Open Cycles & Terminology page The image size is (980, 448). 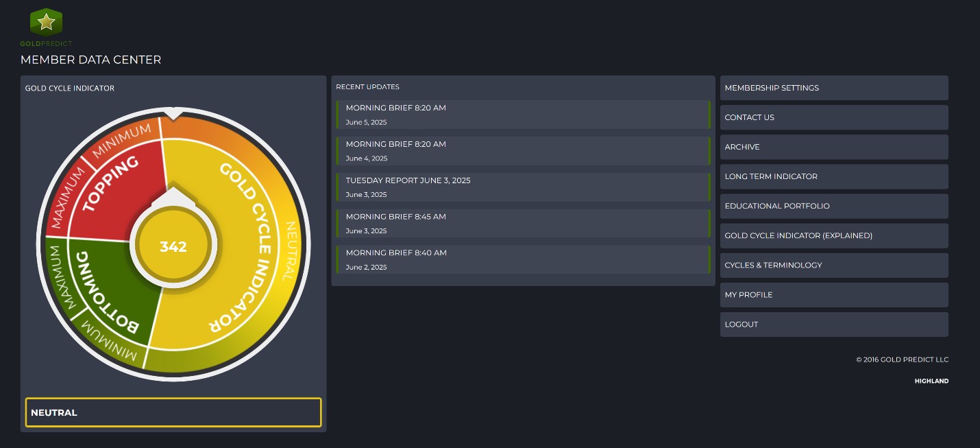pos(834,265)
